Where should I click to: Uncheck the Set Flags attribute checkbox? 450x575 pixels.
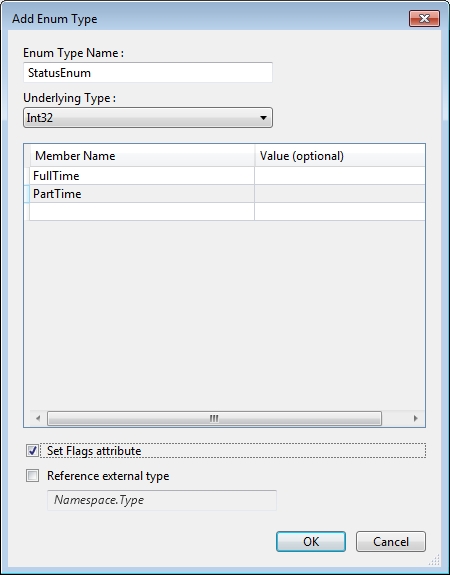pos(32,450)
